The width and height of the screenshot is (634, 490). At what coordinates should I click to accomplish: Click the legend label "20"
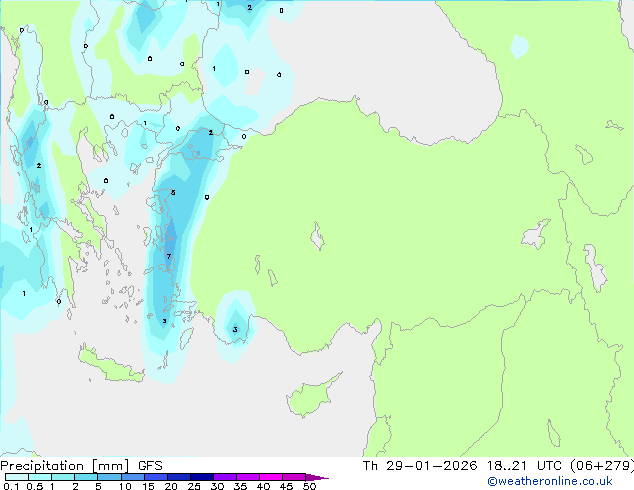pyautogui.click(x=171, y=486)
